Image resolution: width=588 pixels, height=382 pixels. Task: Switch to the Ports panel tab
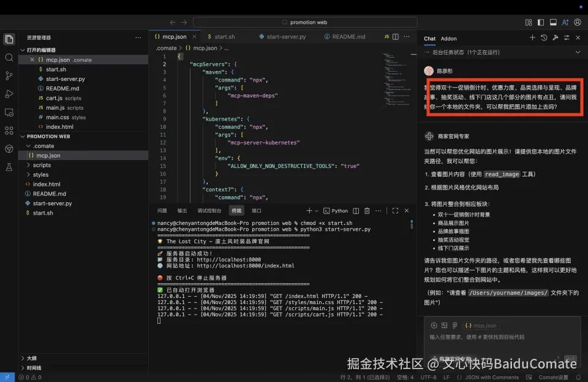pyautogui.click(x=256, y=211)
